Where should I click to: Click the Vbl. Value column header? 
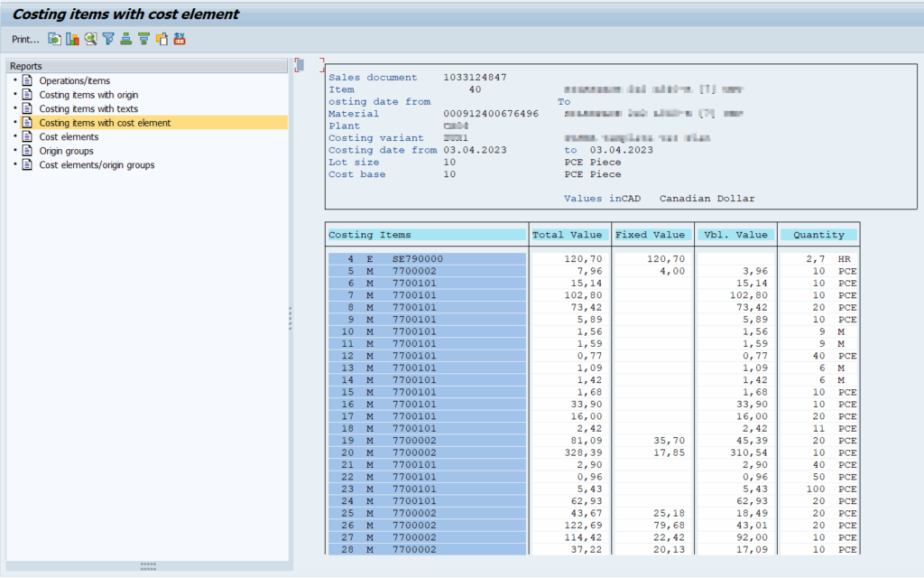[x=736, y=235]
